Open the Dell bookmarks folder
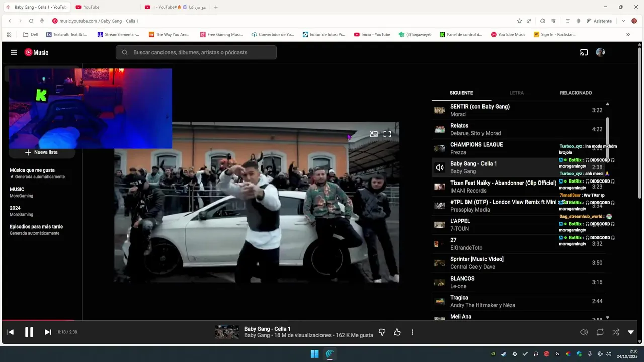The width and height of the screenshot is (644, 362). tap(30, 35)
